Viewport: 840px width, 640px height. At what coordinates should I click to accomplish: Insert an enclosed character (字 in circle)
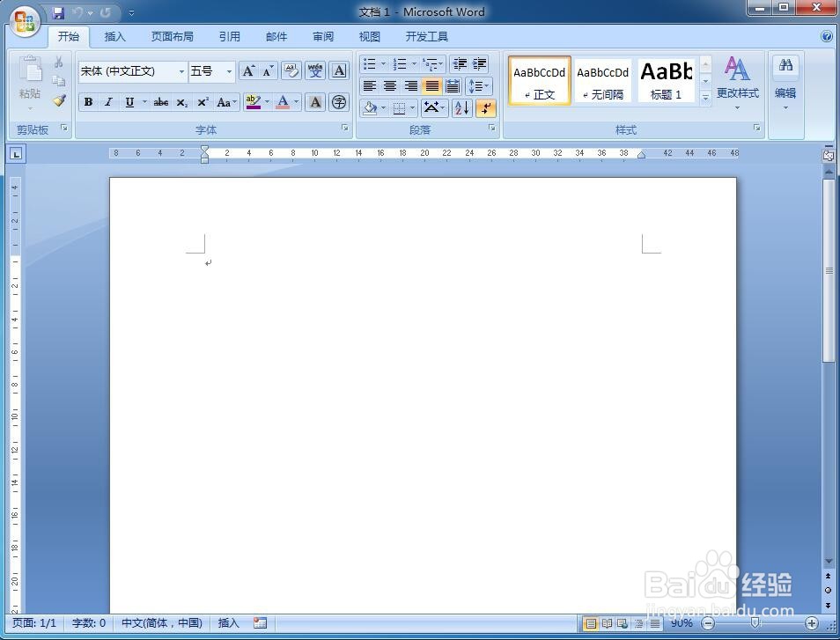tap(339, 102)
